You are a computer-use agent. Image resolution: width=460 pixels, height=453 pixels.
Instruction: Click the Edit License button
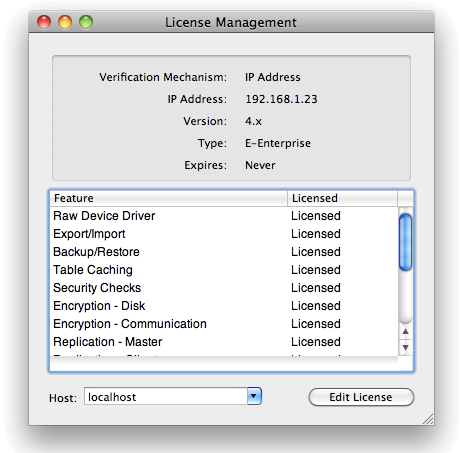click(x=361, y=397)
